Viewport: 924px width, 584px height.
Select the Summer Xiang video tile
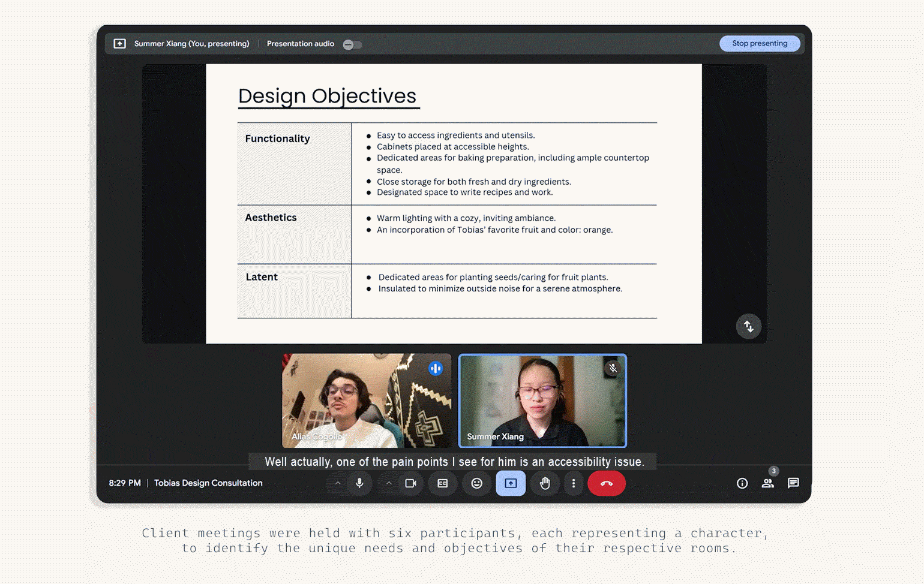542,401
